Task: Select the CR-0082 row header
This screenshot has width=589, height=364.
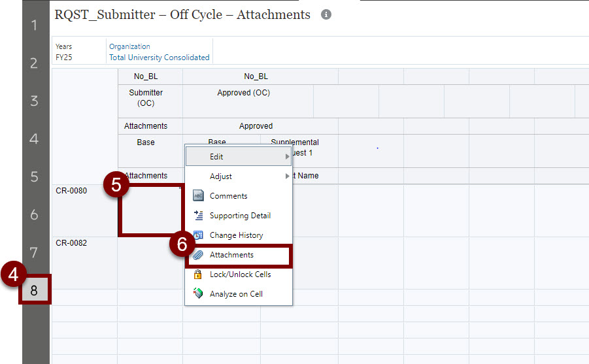Action: pyautogui.click(x=72, y=243)
